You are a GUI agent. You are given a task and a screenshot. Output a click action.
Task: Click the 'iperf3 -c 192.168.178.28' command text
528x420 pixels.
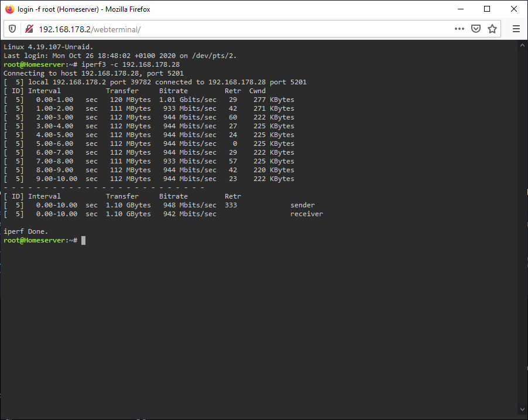(131, 64)
